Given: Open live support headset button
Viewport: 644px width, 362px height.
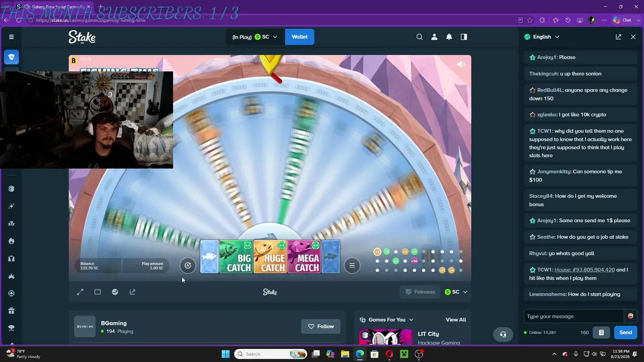Looking at the screenshot, I should point(503,334).
